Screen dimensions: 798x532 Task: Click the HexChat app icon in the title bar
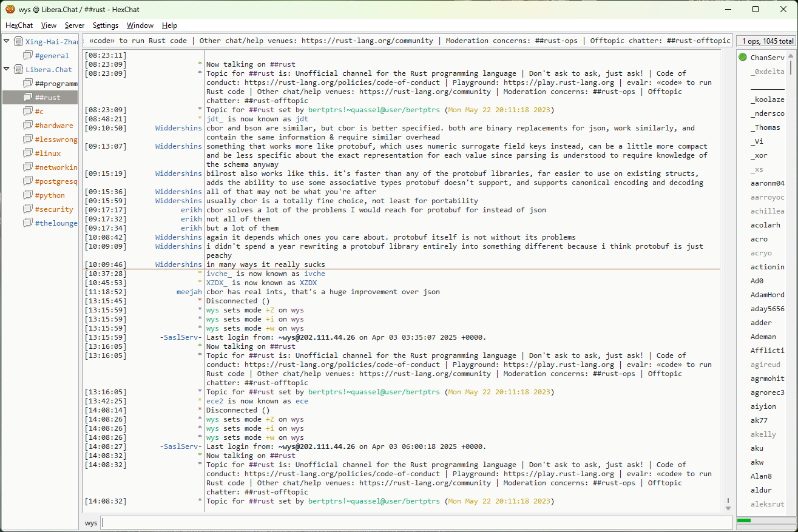[x=10, y=9]
